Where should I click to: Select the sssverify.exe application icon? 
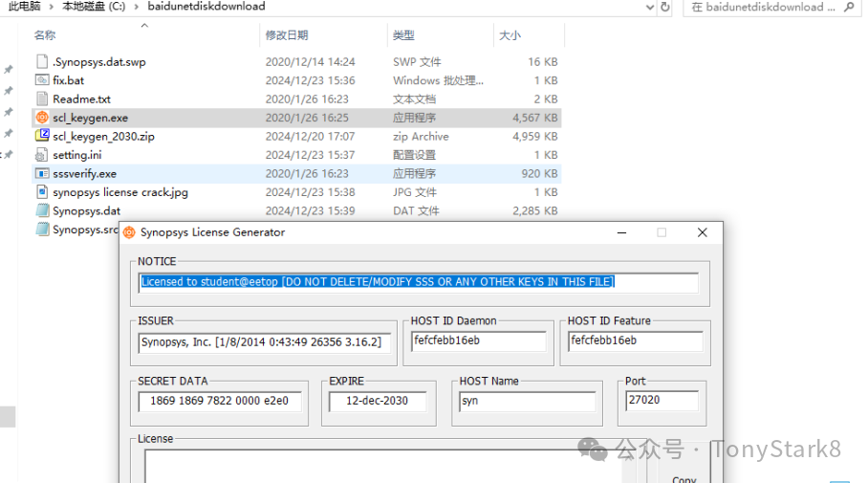pyautogui.click(x=42, y=173)
